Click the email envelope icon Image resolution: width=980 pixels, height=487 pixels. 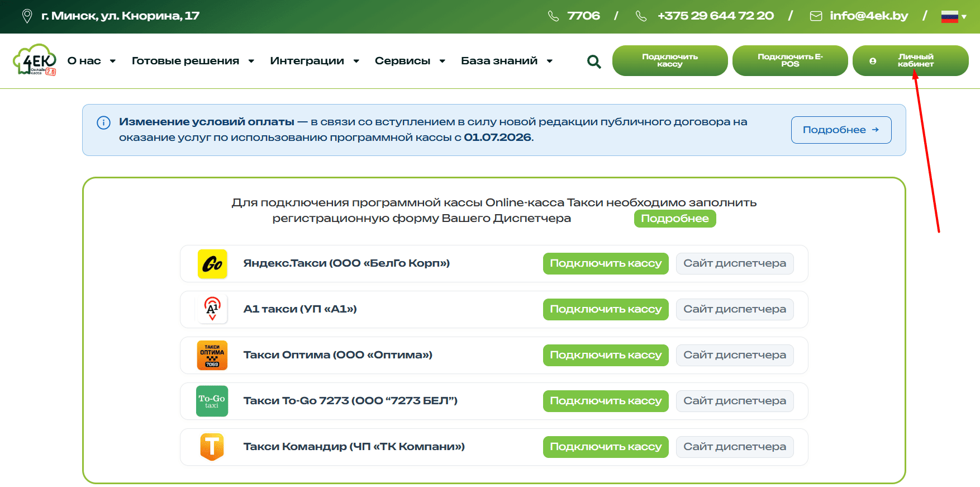[816, 16]
